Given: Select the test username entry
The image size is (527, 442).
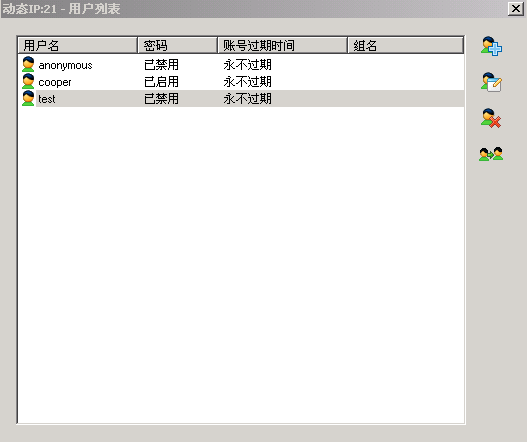Looking at the screenshot, I should pos(47,99).
